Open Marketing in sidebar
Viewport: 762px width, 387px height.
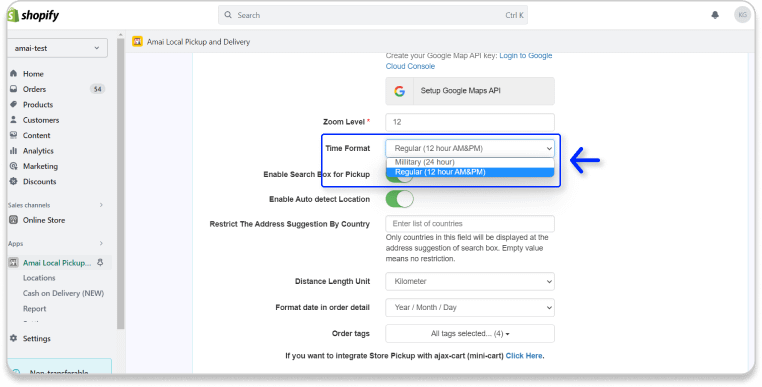tap(40, 166)
